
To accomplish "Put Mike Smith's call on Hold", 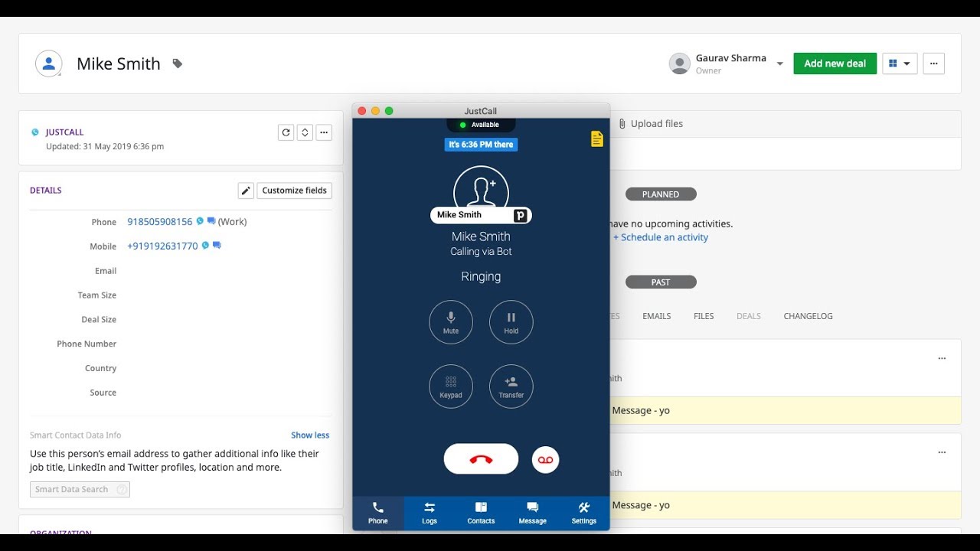I will coord(511,322).
